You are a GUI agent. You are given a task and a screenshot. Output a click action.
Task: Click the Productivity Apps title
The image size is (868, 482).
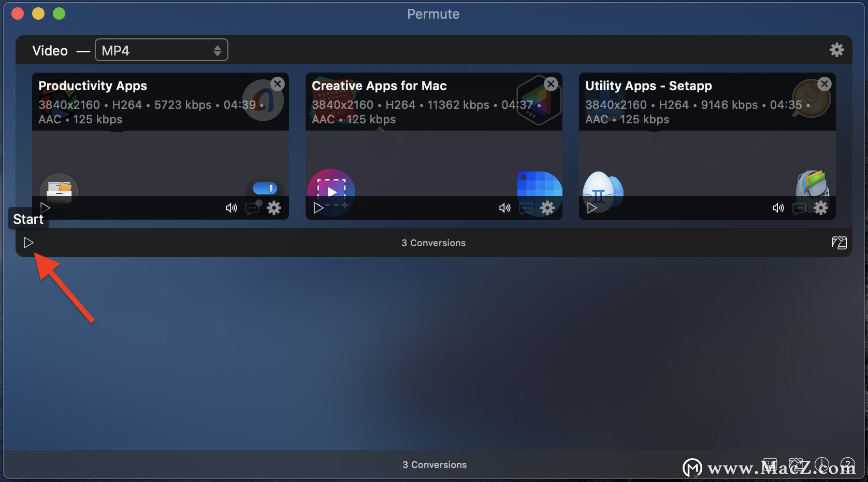click(x=93, y=86)
